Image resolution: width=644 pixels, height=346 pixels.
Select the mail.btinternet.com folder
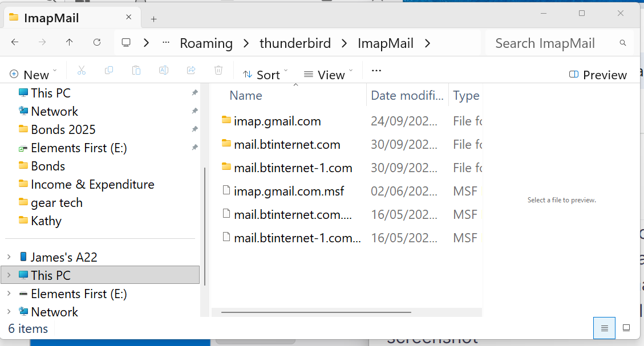tap(281, 144)
